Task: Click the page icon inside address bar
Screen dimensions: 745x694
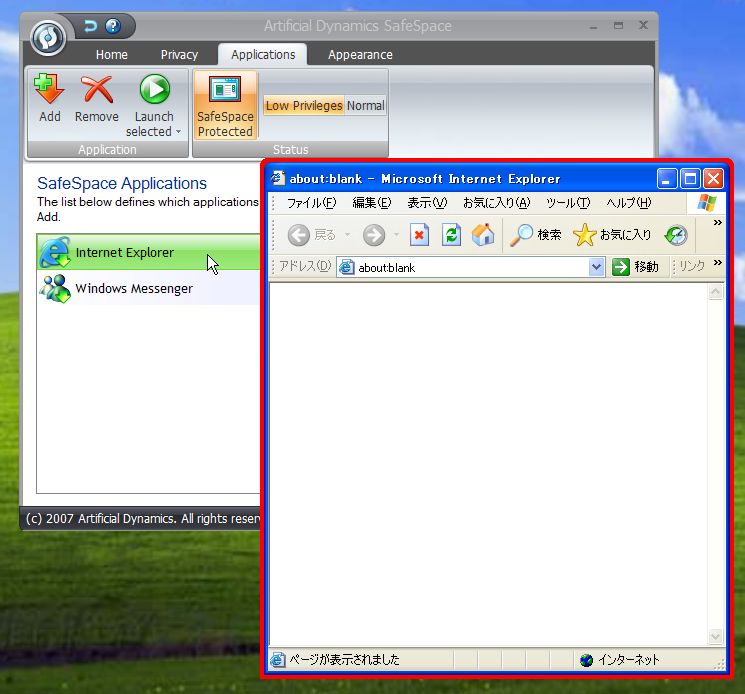Action: pos(346,267)
